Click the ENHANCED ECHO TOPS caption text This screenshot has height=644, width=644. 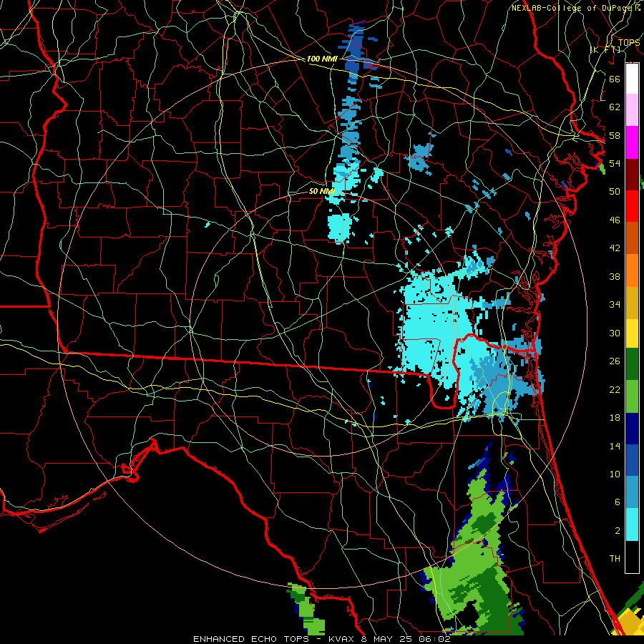point(251,639)
